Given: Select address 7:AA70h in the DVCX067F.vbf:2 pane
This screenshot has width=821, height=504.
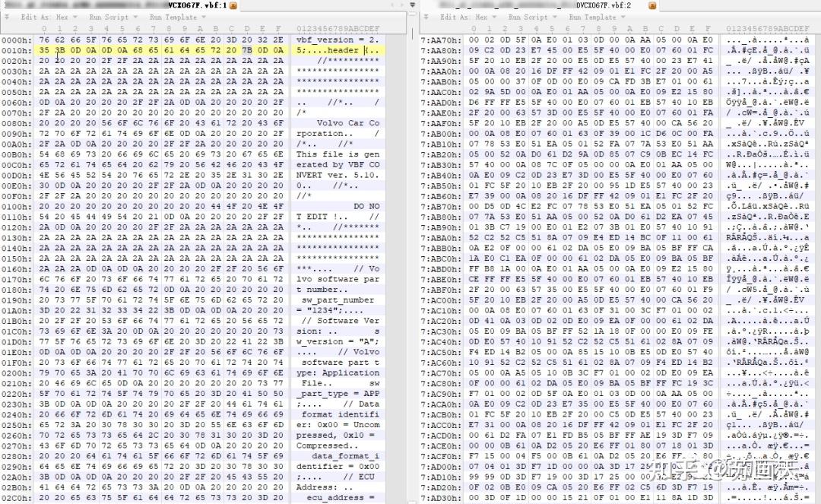Looking at the screenshot, I should (442, 40).
